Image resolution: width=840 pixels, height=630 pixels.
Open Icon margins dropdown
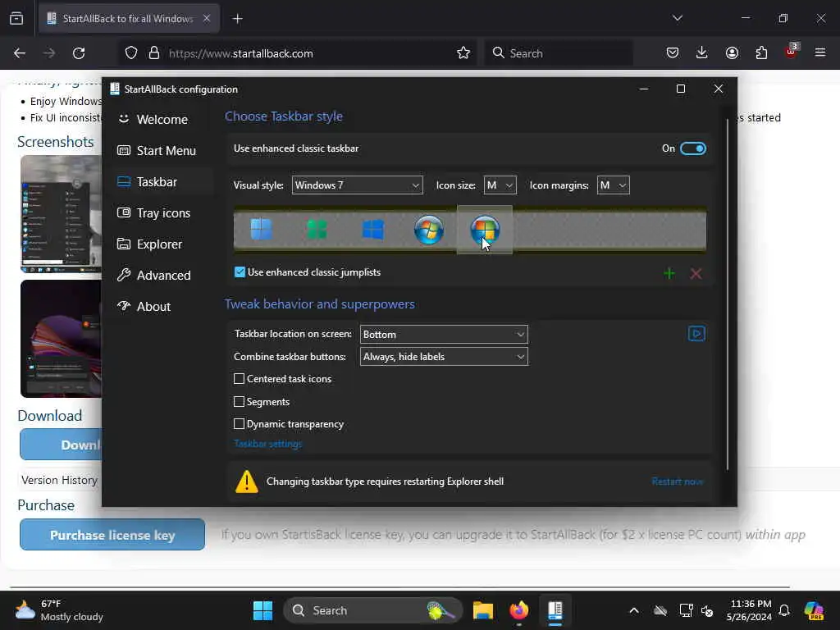pyautogui.click(x=614, y=185)
